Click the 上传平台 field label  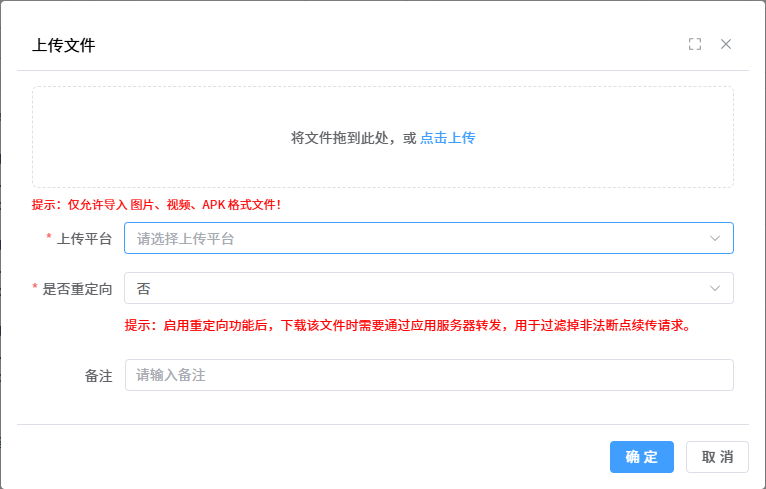point(84,238)
